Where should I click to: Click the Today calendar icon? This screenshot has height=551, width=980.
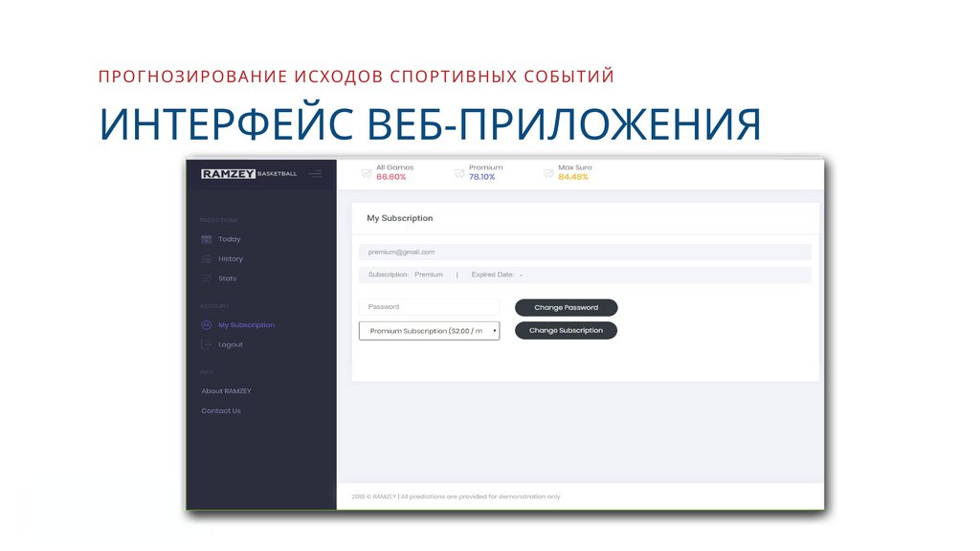click(207, 239)
